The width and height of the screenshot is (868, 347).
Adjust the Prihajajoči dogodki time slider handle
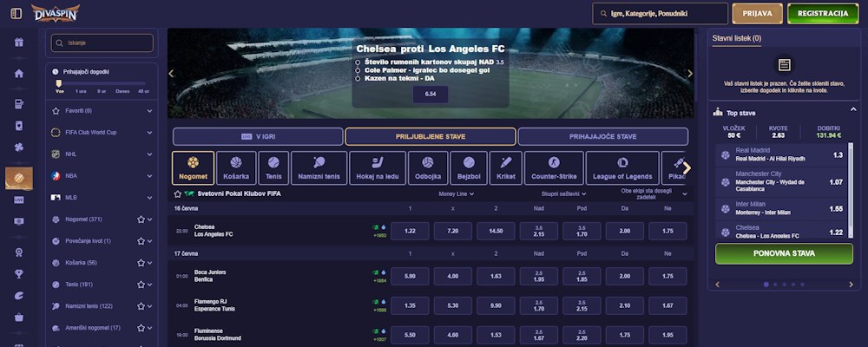(59, 83)
